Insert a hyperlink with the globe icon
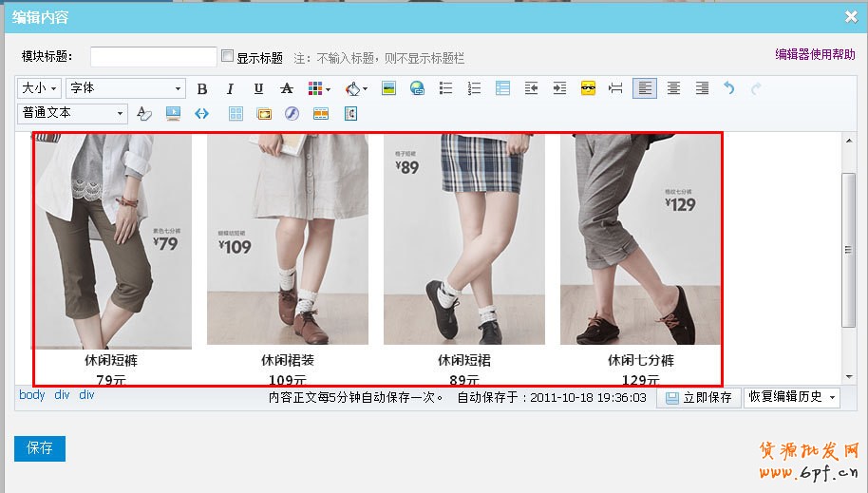This screenshot has height=493, width=868. click(x=417, y=88)
